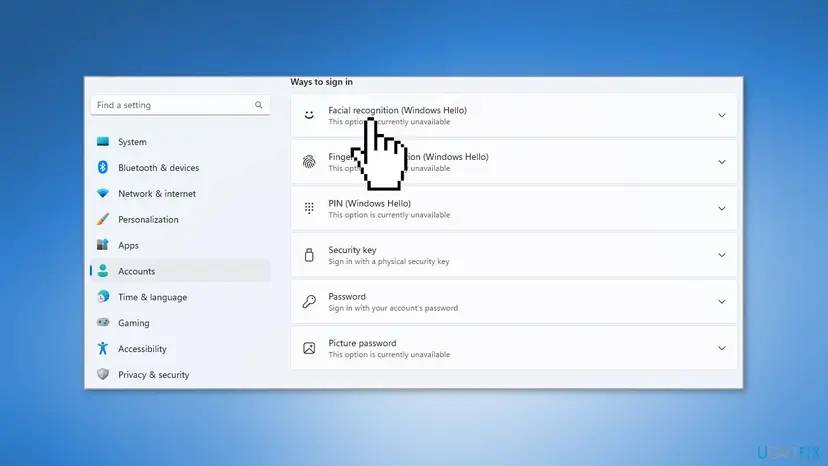This screenshot has height=466, width=828.
Task: Expand the Picture password chevron
Action: (721, 348)
